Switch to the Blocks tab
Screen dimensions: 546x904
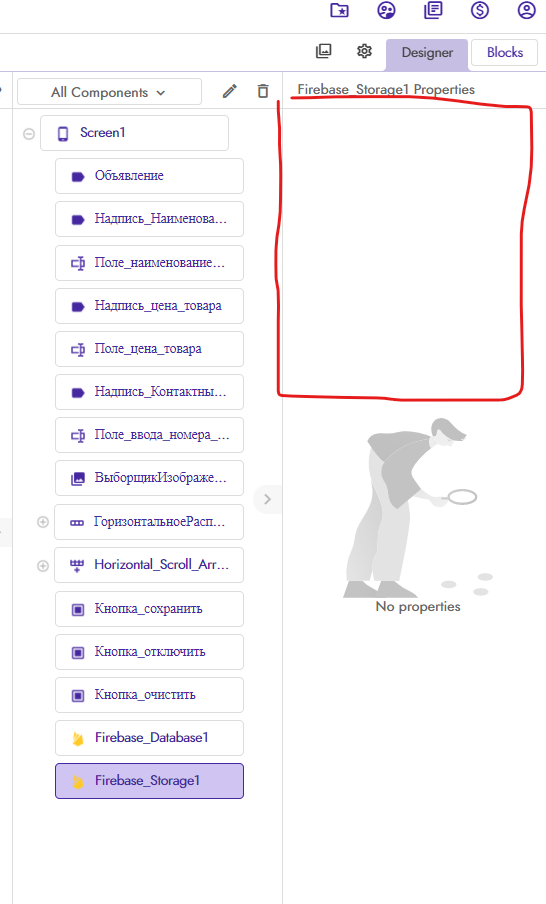pyautogui.click(x=504, y=52)
